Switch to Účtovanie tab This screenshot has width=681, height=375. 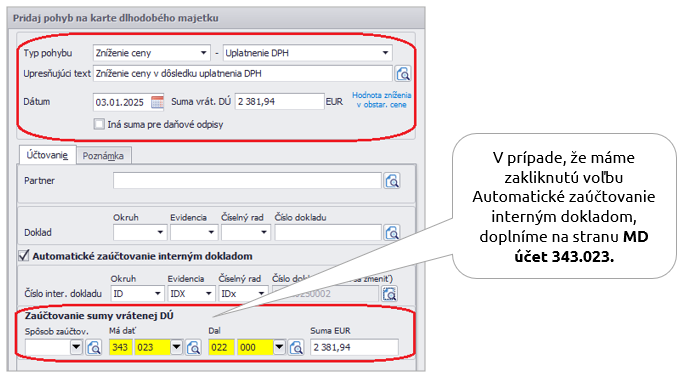47,155
